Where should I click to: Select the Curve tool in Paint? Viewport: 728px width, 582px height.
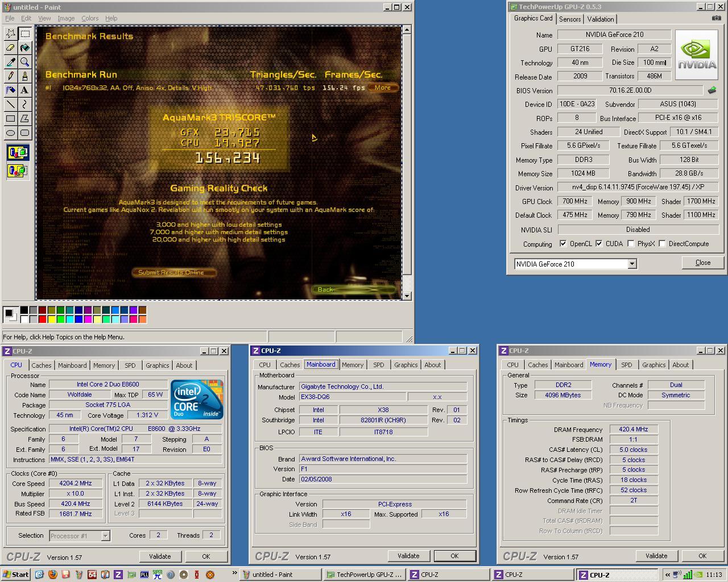[24, 104]
